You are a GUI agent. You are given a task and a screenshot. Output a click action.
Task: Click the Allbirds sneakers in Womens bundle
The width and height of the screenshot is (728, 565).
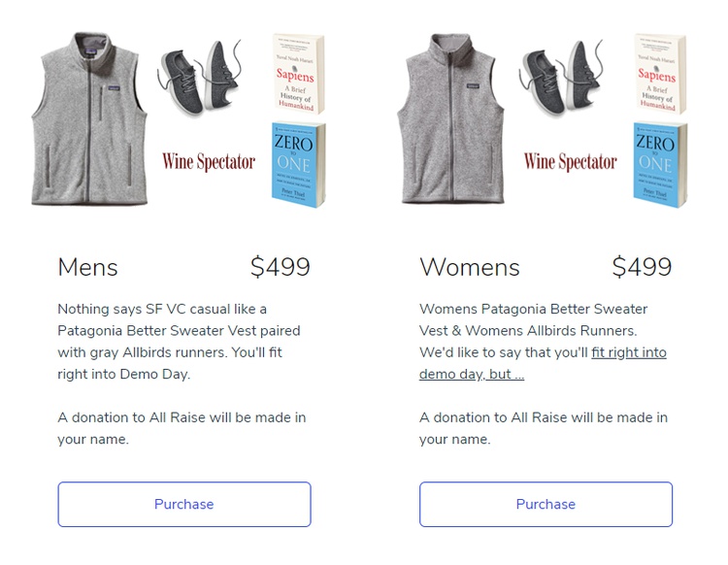(x=561, y=77)
